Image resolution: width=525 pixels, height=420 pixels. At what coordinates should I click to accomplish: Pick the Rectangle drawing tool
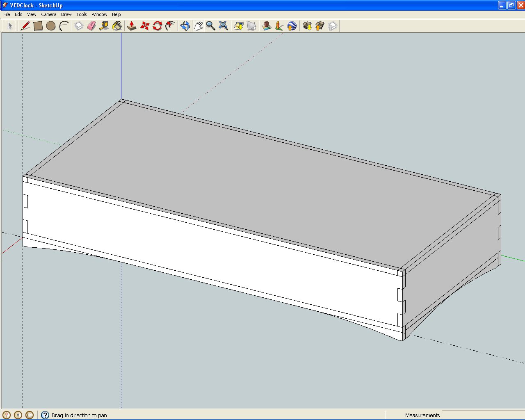click(38, 26)
